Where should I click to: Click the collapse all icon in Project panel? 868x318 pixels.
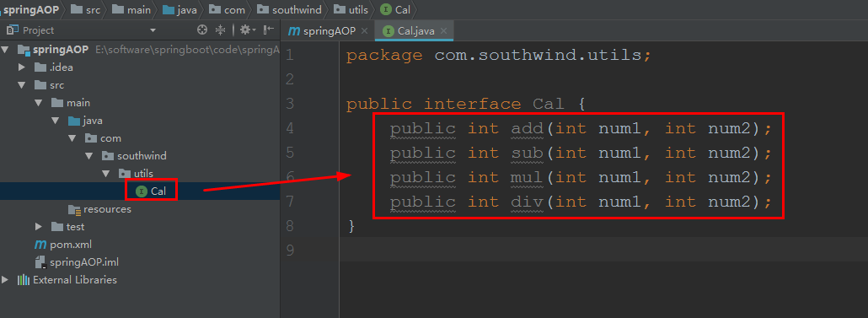tap(220, 30)
